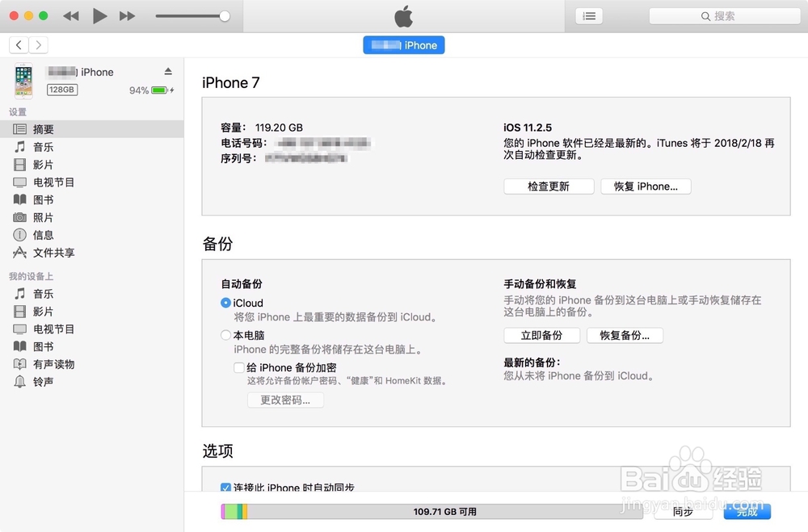Select 本电脑 as backup destination

click(225, 335)
